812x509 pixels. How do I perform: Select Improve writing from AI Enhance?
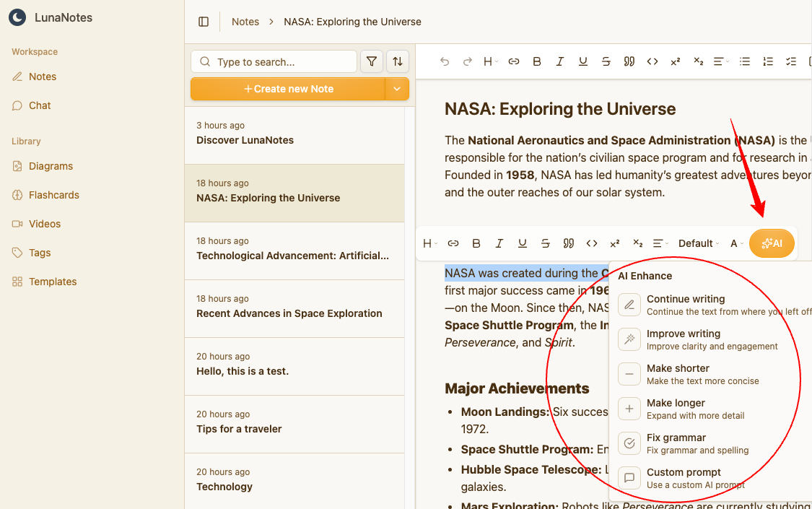coord(683,339)
